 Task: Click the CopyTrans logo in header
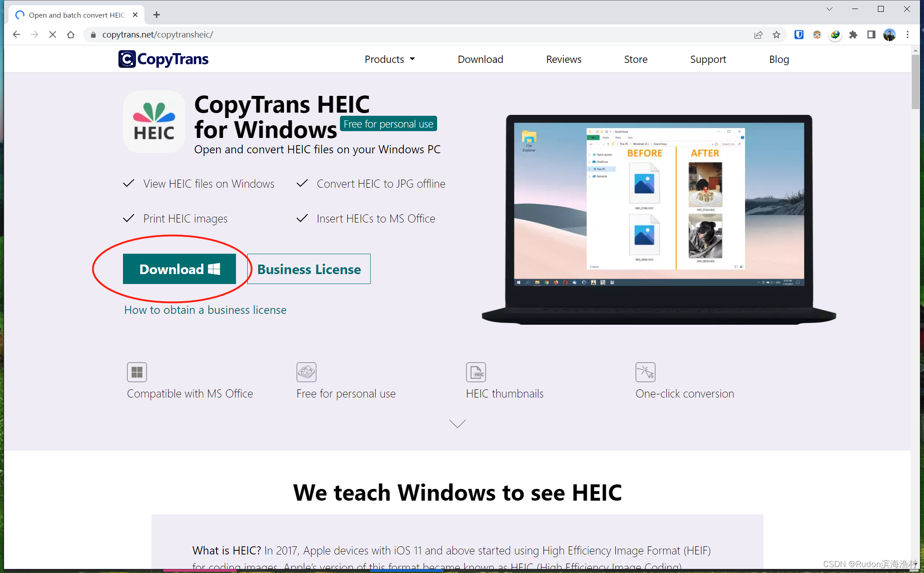pyautogui.click(x=163, y=59)
